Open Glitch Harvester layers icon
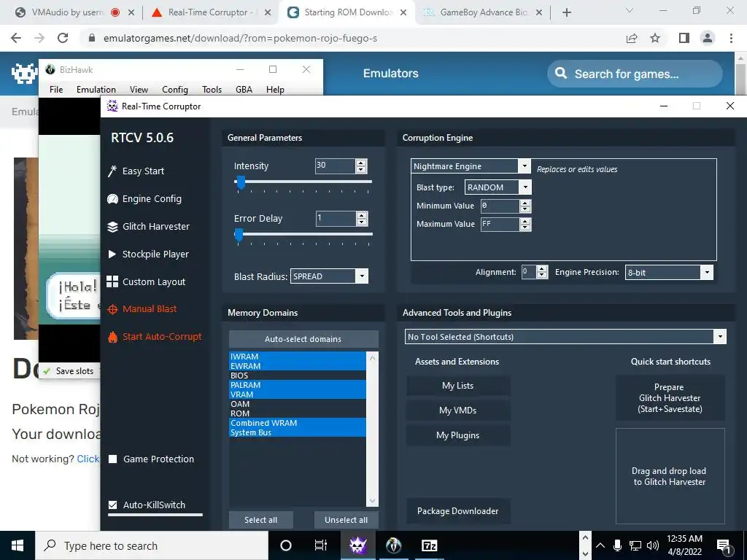Screen dimensions: 747x560 (x=112, y=227)
